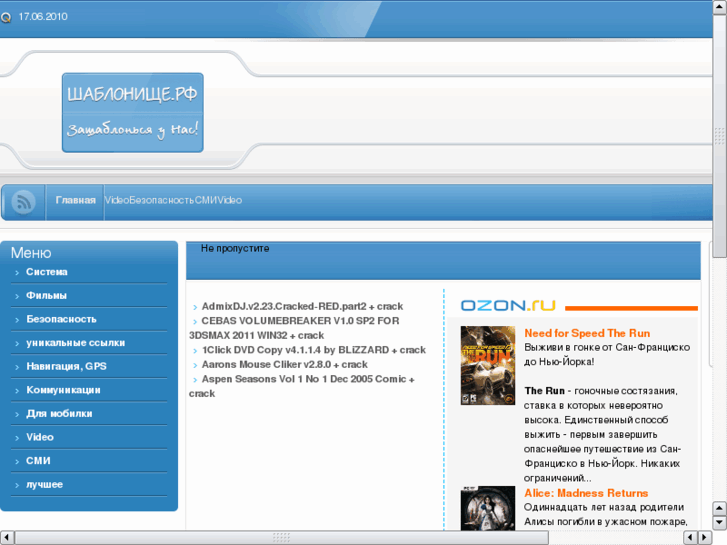This screenshot has height=545, width=727.
Task: Open Коммуникации in the side menu
Action: tap(63, 390)
